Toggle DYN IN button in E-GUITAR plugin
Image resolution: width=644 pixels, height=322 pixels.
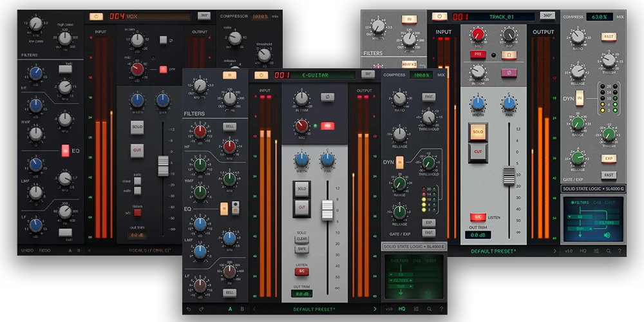pos(400,162)
